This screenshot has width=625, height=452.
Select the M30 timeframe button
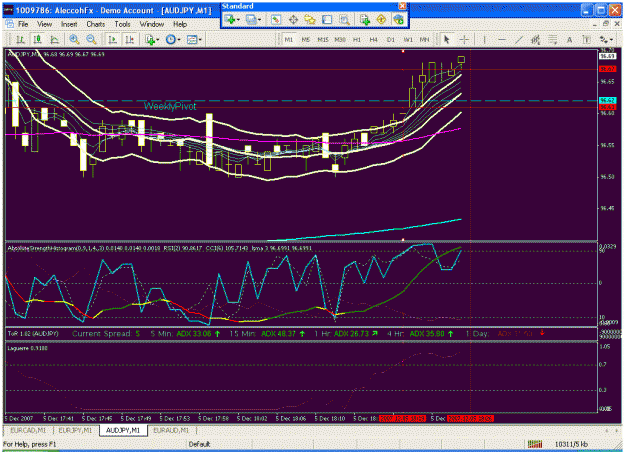click(x=340, y=39)
